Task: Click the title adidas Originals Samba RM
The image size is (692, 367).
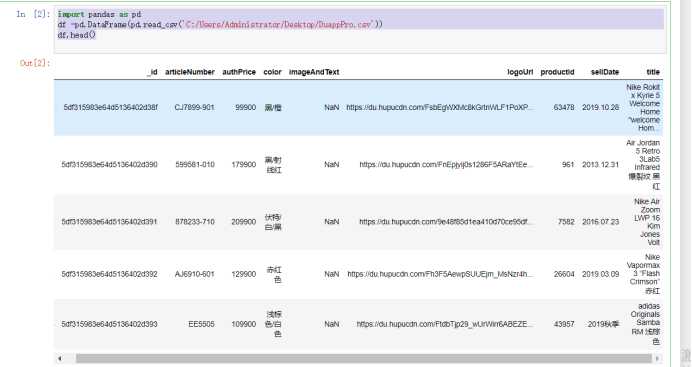Action: (x=645, y=324)
